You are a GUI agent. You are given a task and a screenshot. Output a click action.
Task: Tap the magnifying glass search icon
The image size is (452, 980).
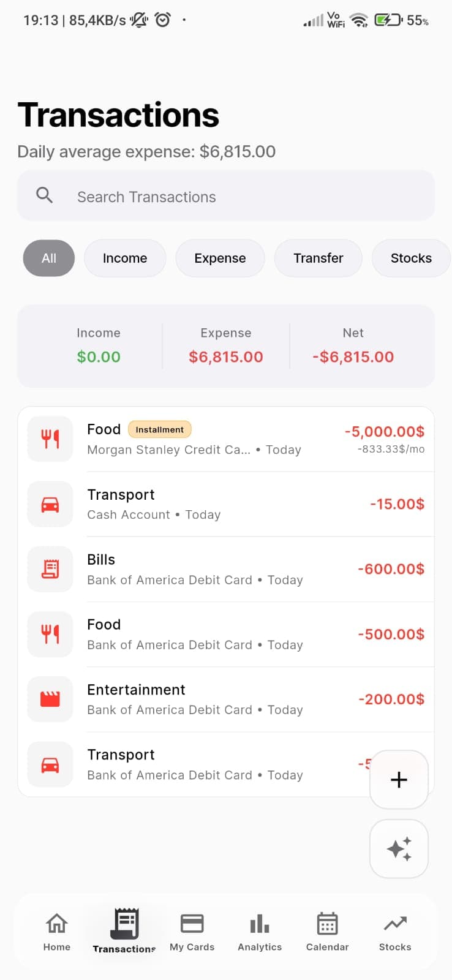(44, 195)
